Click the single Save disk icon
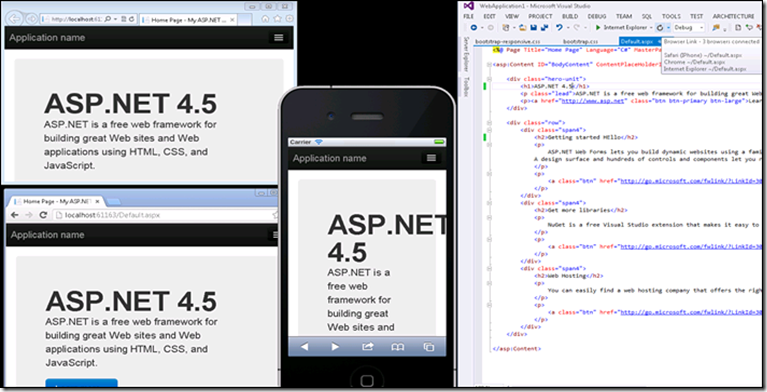767x392 pixels. [534, 28]
